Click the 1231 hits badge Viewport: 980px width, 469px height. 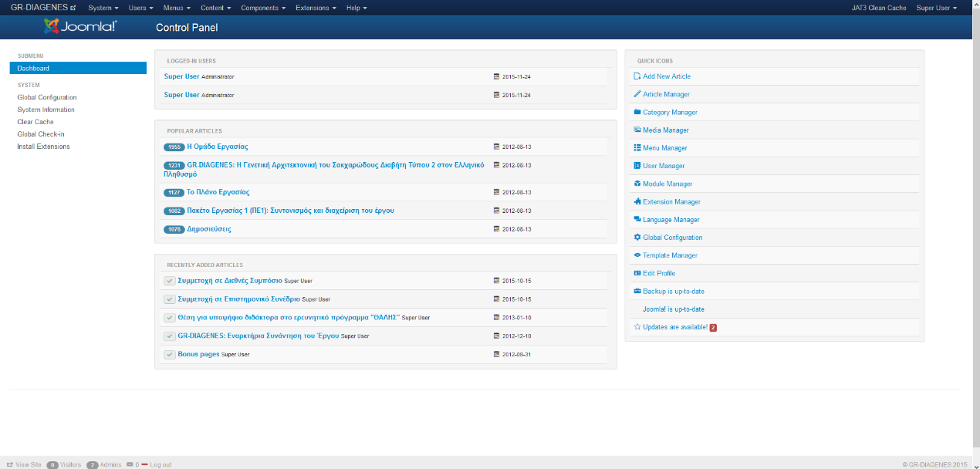[x=174, y=165]
